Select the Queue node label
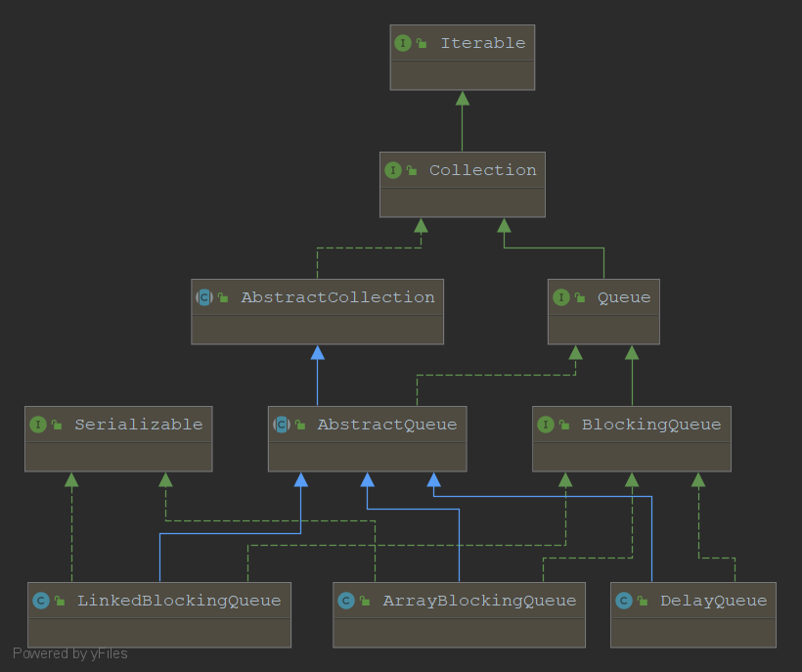 (624, 298)
